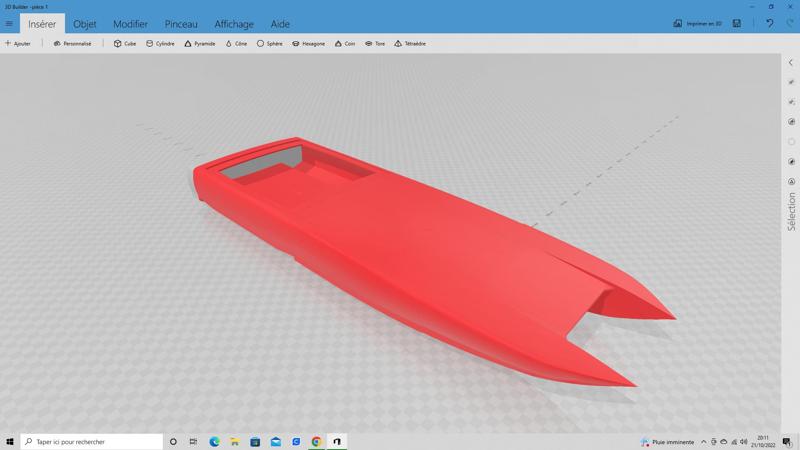The height and width of the screenshot is (450, 800).
Task: Open Task View on the taskbar
Action: click(193, 442)
